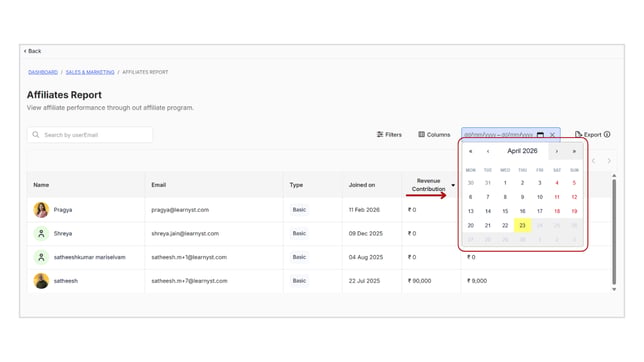Sort by Revenue Contribution dropdown arrow
The image size is (644, 362).
(x=453, y=185)
